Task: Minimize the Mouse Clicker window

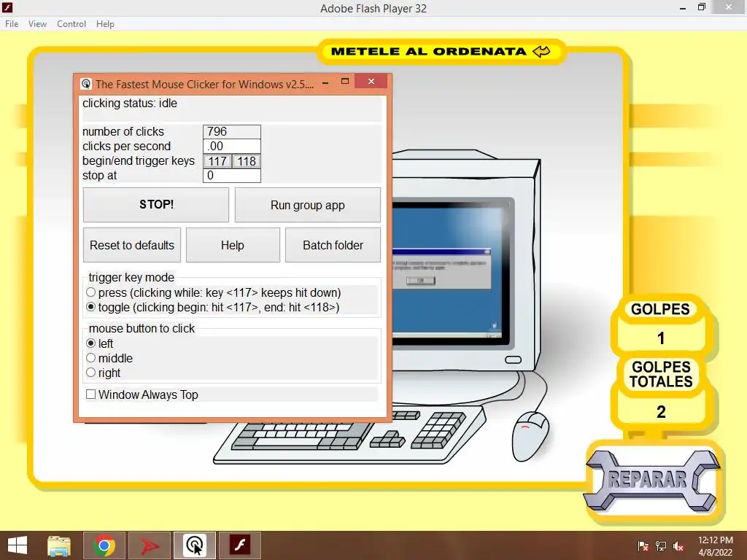Action: [325, 82]
